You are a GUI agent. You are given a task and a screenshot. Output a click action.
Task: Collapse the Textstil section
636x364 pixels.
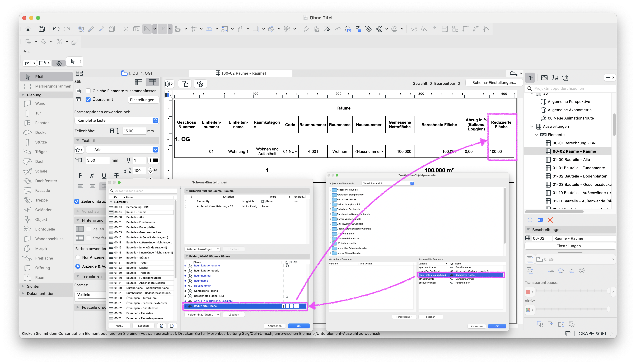pyautogui.click(x=78, y=141)
